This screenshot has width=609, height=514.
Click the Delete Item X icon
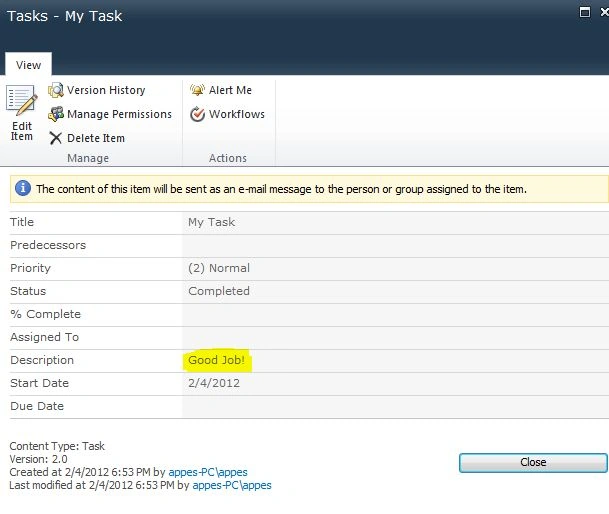tap(56, 138)
